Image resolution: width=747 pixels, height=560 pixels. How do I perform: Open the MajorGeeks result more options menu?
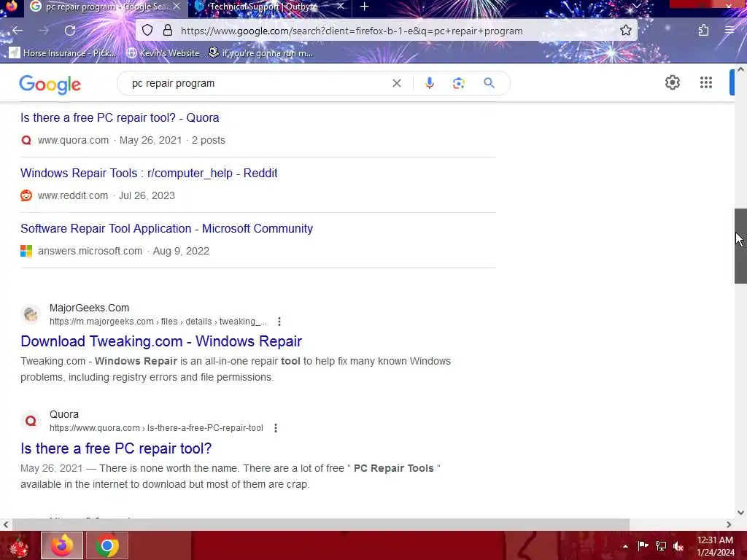click(x=279, y=322)
